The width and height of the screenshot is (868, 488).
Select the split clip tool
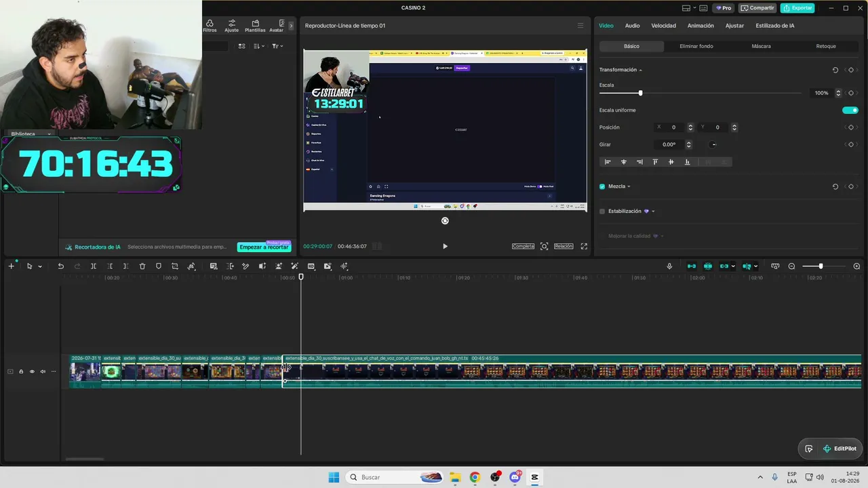(x=94, y=266)
